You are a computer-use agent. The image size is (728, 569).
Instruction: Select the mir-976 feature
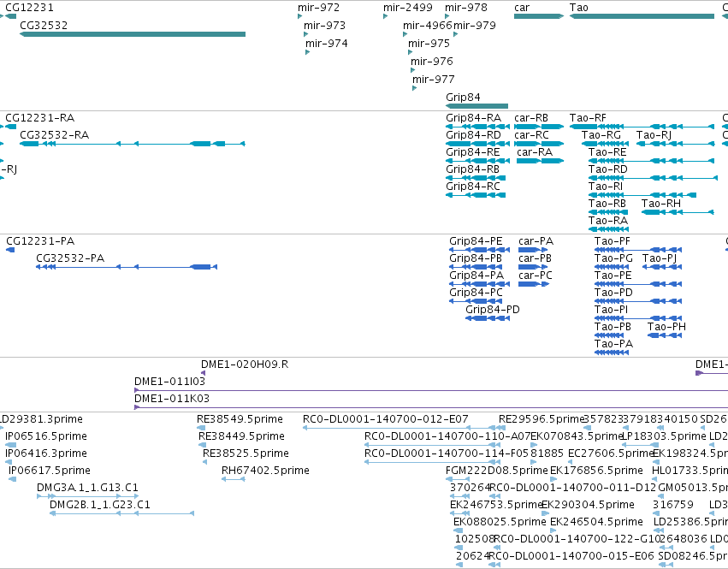(x=412, y=70)
